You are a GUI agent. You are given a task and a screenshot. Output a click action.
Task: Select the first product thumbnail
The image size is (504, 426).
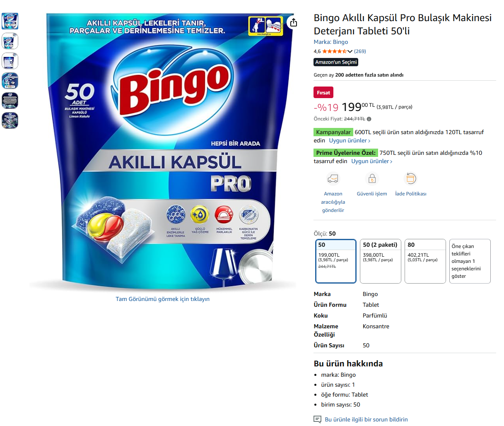(10, 21)
